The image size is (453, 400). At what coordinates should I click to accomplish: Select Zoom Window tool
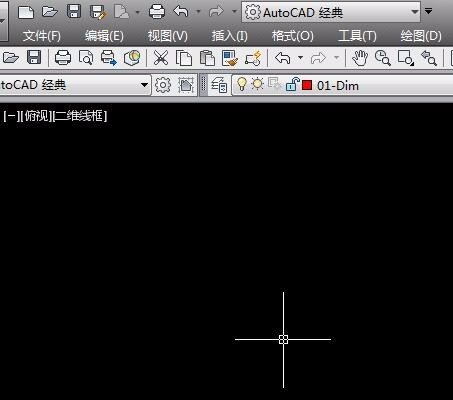pyautogui.click(x=406, y=58)
